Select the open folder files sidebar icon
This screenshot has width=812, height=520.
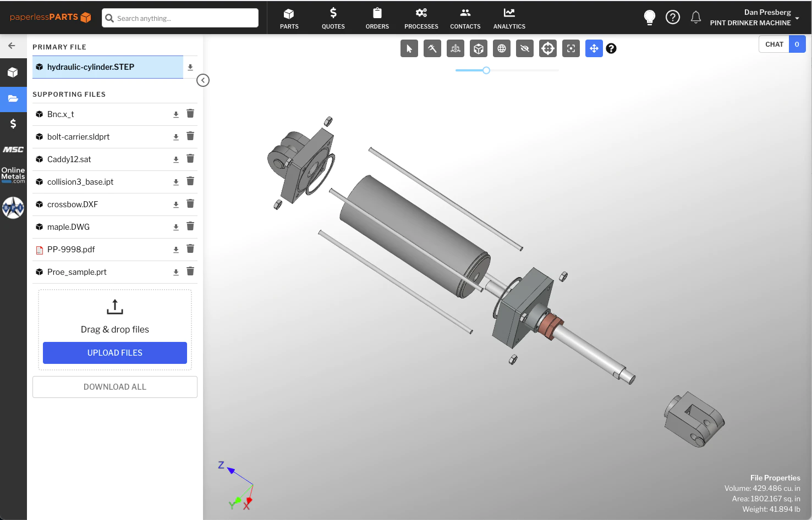pos(13,99)
